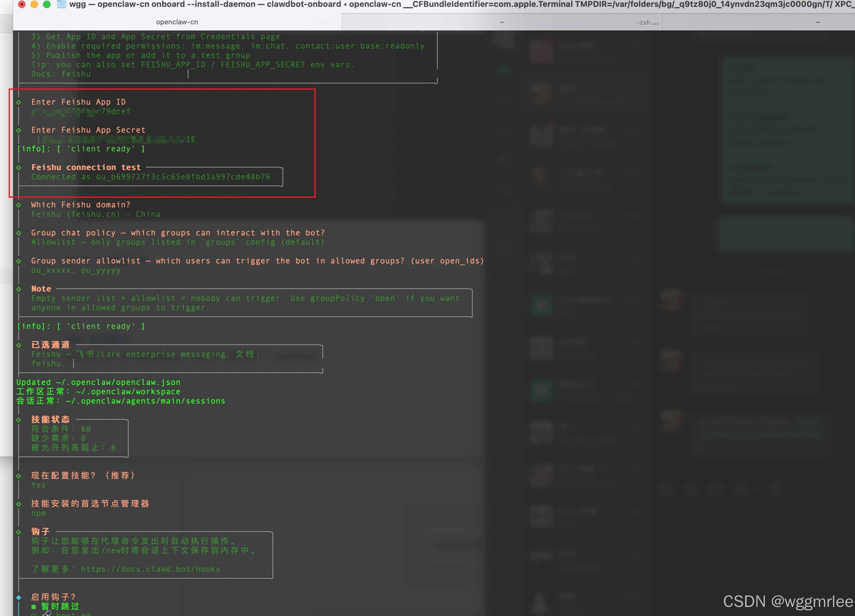Toggle the boot-md hook checkbox
Viewport: 855px width, 616px height.
pos(34,614)
